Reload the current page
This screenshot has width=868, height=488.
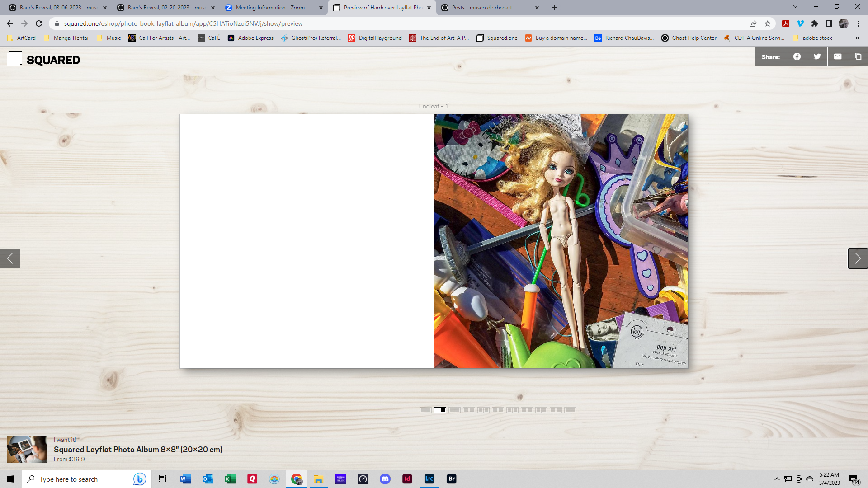tap(39, 23)
